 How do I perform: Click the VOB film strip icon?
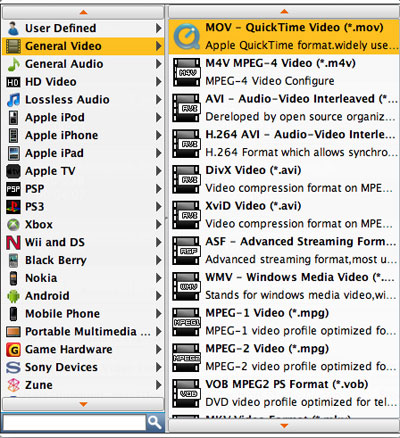(x=186, y=393)
